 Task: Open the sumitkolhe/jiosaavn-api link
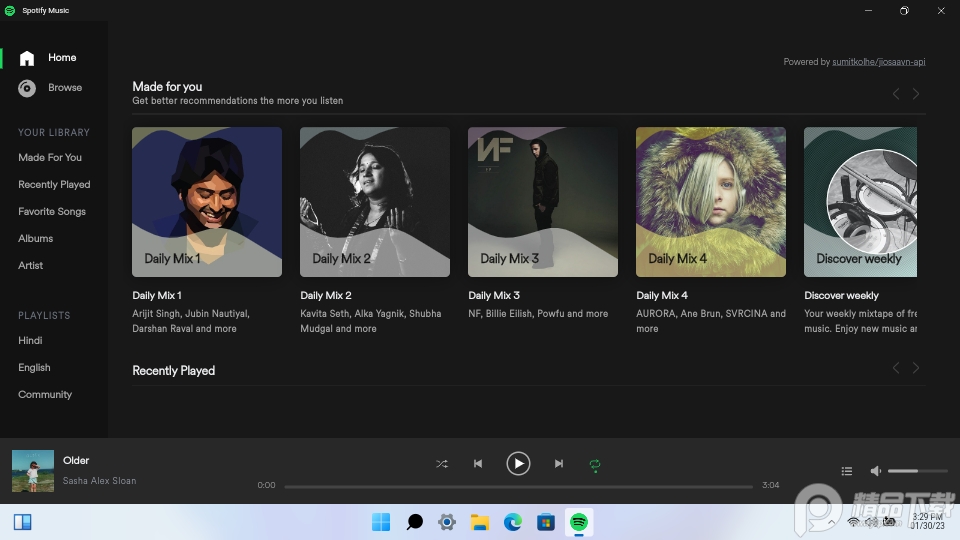point(878,62)
